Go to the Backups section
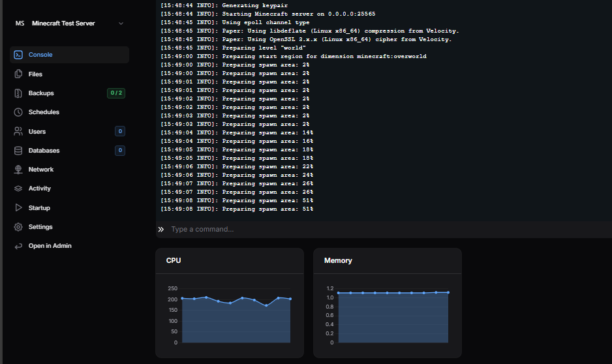Viewport: 612px width, 364px height. (41, 93)
